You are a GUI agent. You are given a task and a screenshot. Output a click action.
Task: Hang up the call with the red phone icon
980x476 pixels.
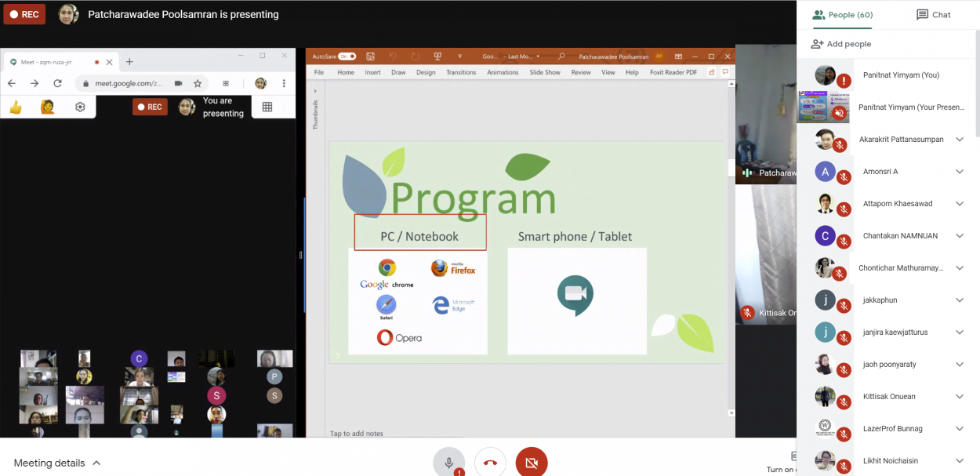pos(490,463)
